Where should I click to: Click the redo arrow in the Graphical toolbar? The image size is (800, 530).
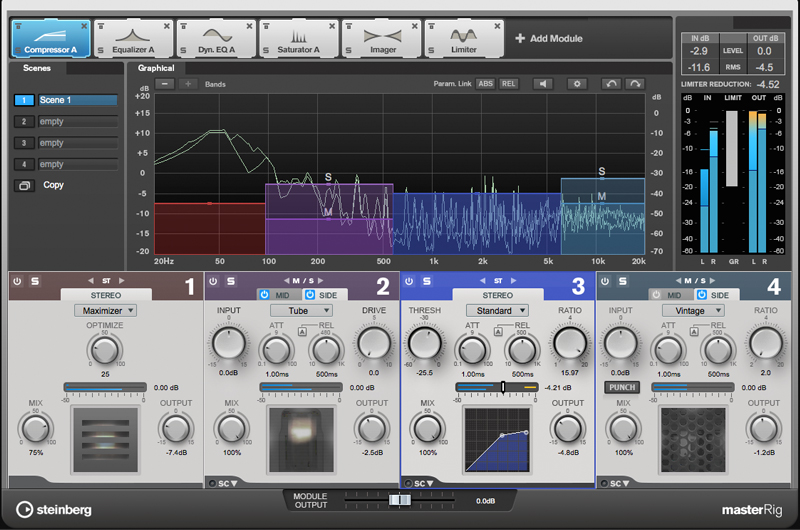click(635, 84)
